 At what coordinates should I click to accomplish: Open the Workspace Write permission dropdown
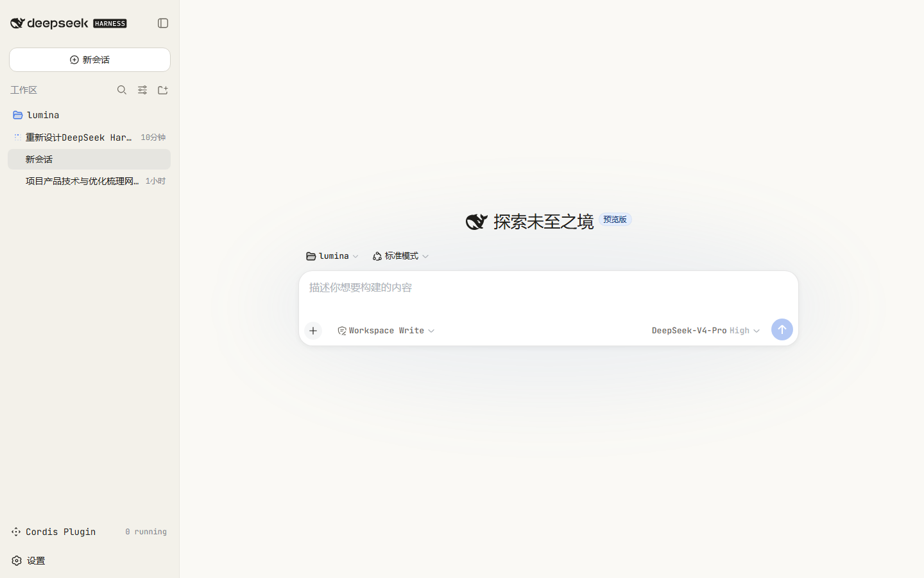[386, 331]
